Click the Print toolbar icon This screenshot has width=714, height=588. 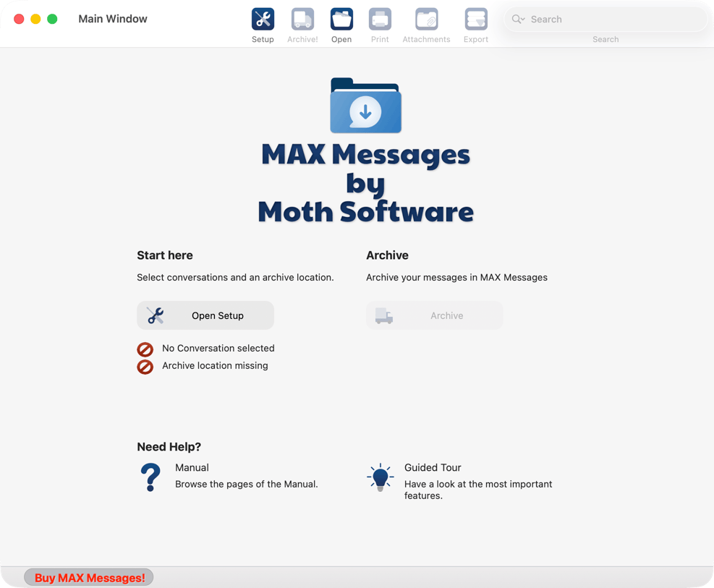[380, 19]
